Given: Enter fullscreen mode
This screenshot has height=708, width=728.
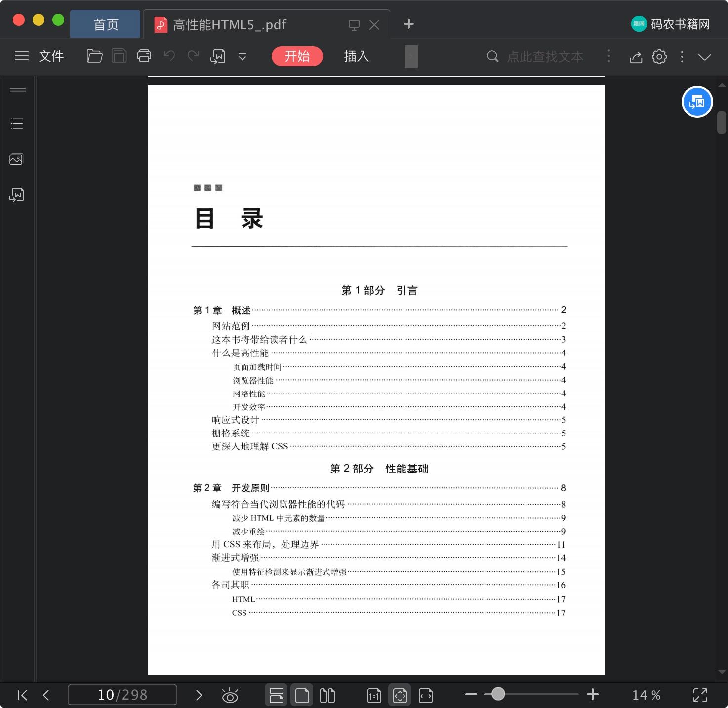Looking at the screenshot, I should (x=700, y=695).
